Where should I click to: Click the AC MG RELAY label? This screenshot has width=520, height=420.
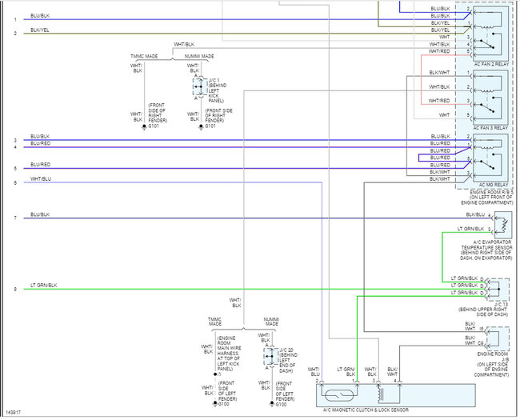tap(494, 185)
